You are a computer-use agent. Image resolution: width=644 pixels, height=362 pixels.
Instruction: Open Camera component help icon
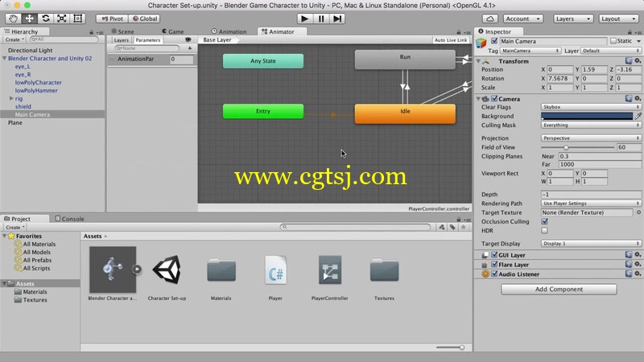(x=629, y=98)
